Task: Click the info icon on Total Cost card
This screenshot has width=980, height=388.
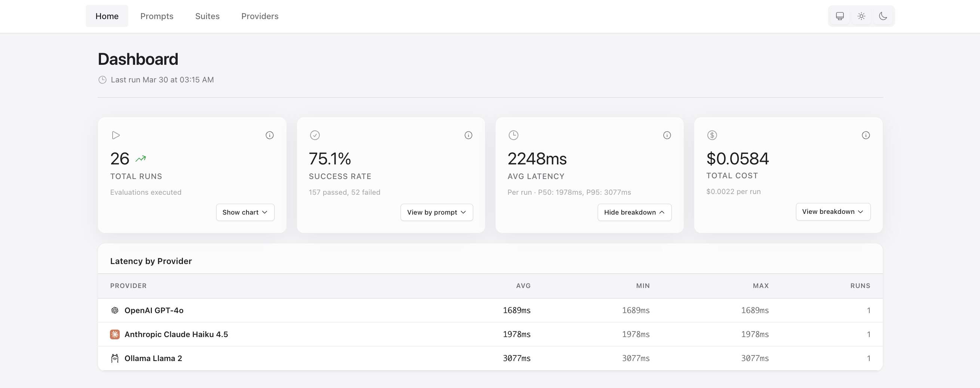Action: pyautogui.click(x=866, y=135)
